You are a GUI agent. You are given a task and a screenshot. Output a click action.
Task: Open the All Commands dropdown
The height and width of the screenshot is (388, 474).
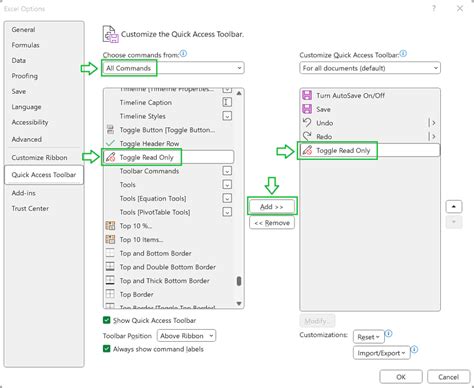173,68
